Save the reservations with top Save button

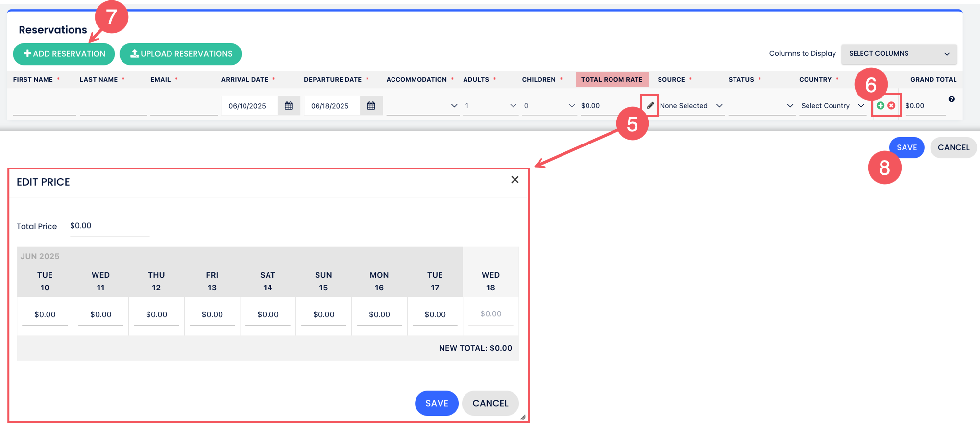[907, 147]
